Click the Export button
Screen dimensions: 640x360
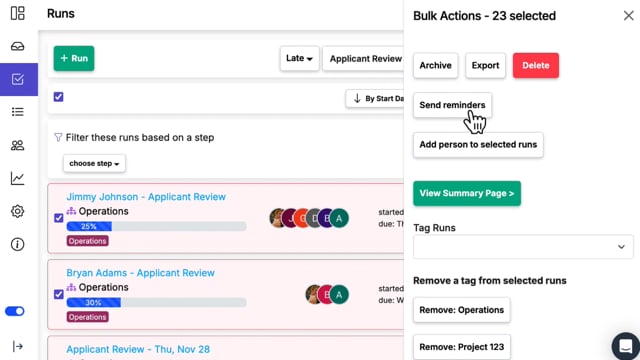pos(485,65)
